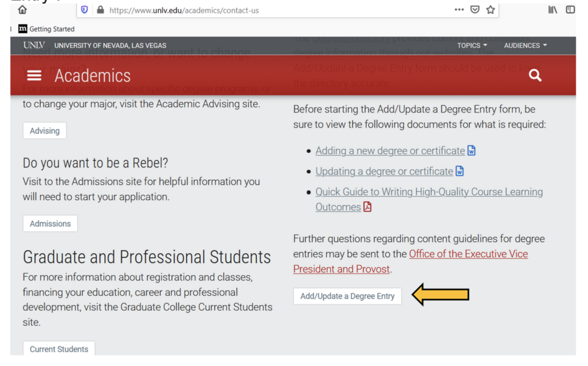Screen dimensions: 588x366
Task: Click the PDF icon next to Outcomes link
Action: (x=367, y=207)
